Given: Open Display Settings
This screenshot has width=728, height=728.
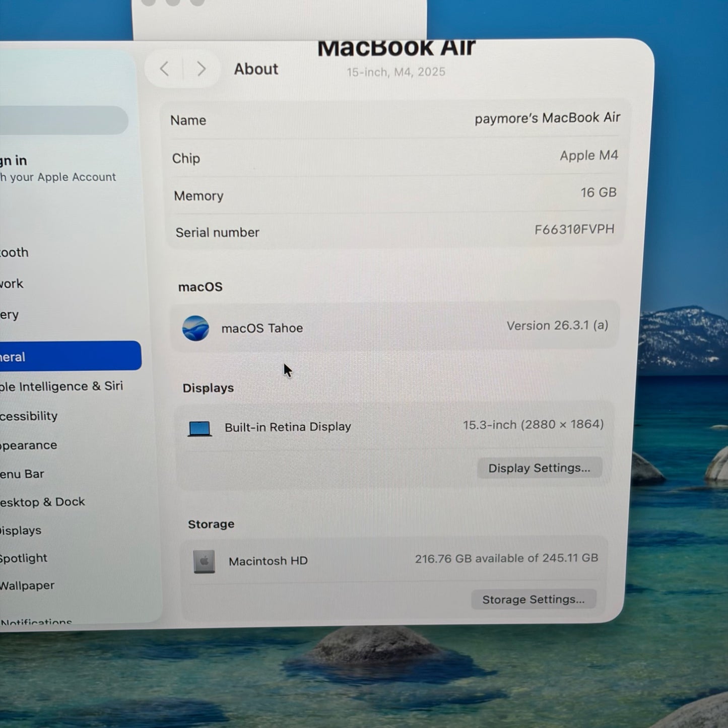Looking at the screenshot, I should (539, 468).
